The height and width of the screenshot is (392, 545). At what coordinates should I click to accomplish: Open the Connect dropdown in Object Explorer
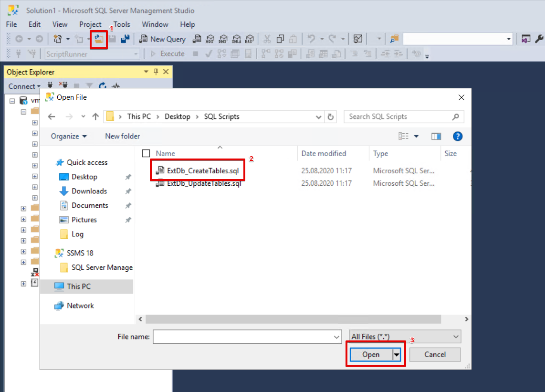click(x=24, y=86)
